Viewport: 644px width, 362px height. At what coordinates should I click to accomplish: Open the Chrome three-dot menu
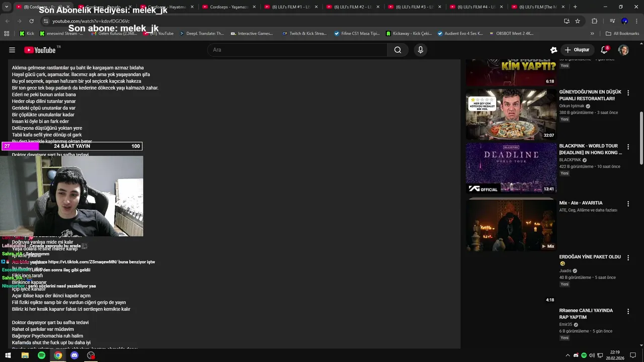tap(636, 21)
